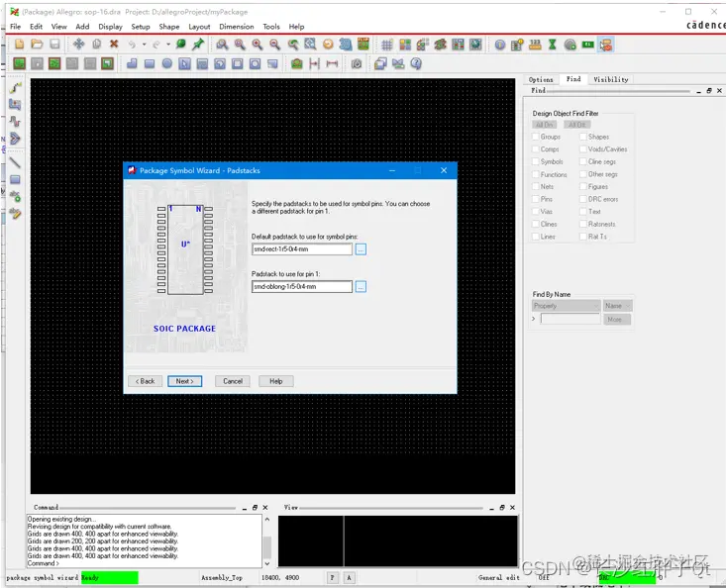
Task: Click the Back button in wizard
Action: tap(145, 381)
